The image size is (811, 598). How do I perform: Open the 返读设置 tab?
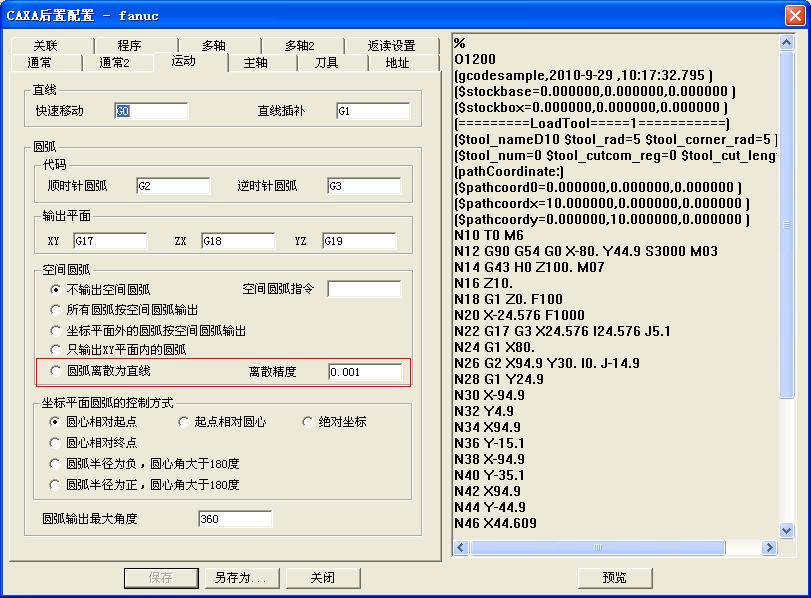tap(391, 45)
